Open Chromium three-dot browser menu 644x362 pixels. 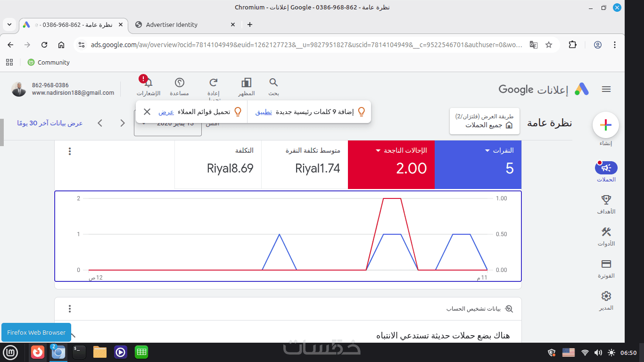[615, 45]
